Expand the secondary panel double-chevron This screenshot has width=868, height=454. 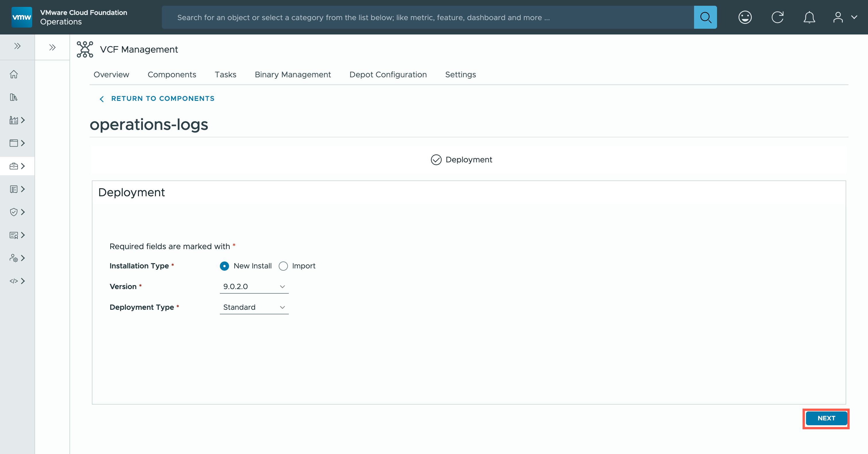pyautogui.click(x=52, y=48)
